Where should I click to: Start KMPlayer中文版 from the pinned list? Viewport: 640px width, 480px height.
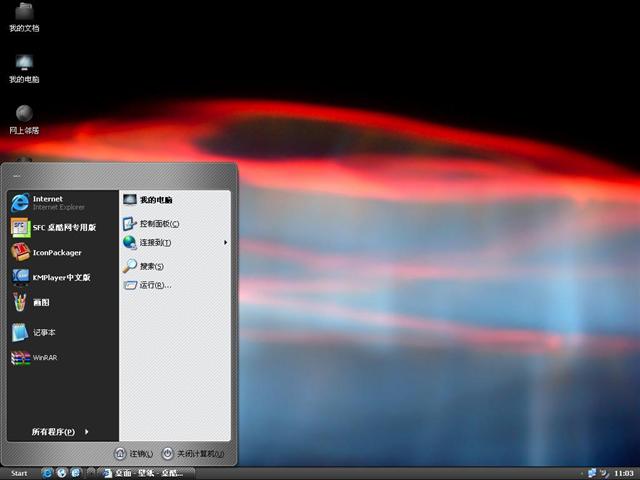pyautogui.click(x=62, y=277)
